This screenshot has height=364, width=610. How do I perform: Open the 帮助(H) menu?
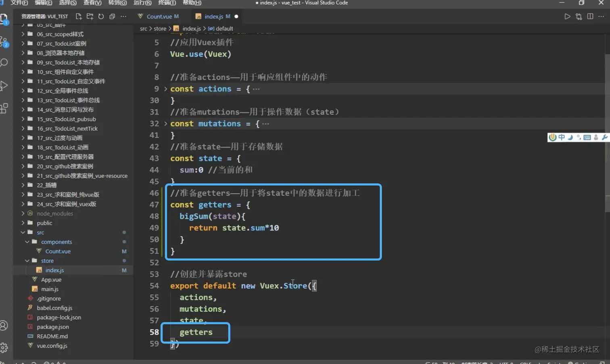point(192,3)
